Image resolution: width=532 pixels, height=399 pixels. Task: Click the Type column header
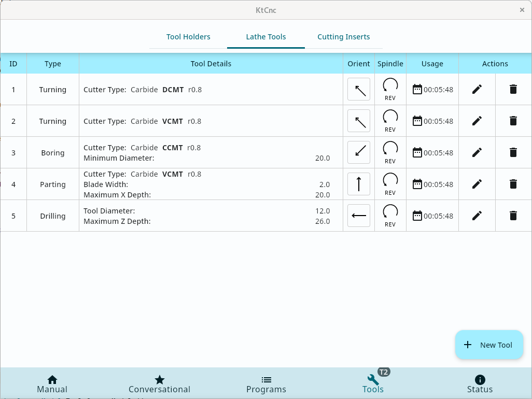[x=53, y=64]
